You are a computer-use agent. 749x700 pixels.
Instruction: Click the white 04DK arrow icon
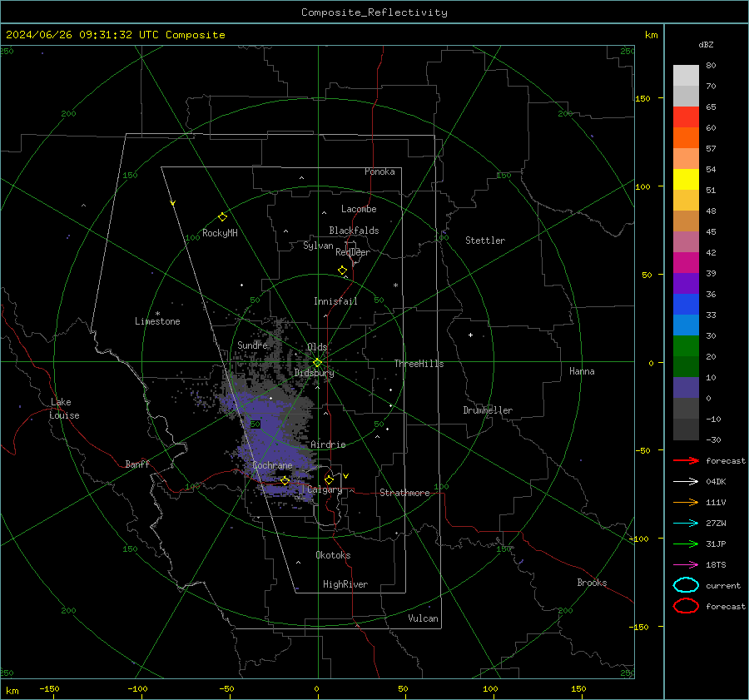coord(686,481)
